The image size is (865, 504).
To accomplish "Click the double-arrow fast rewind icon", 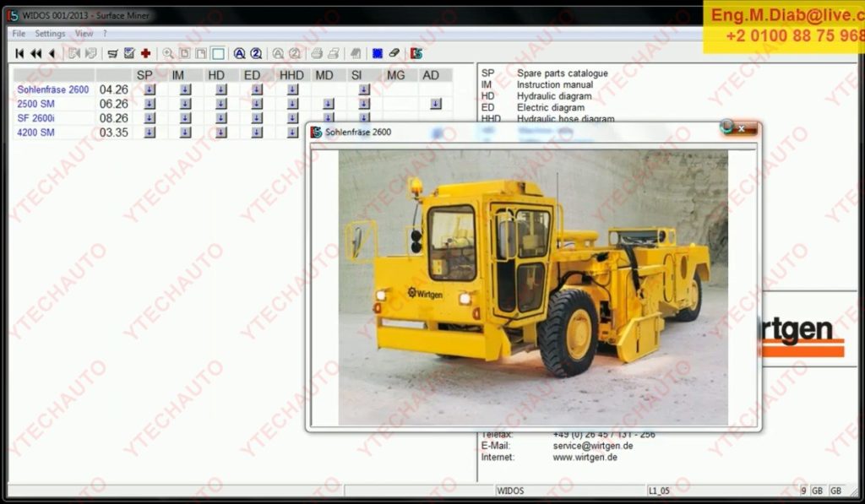I will [35, 53].
